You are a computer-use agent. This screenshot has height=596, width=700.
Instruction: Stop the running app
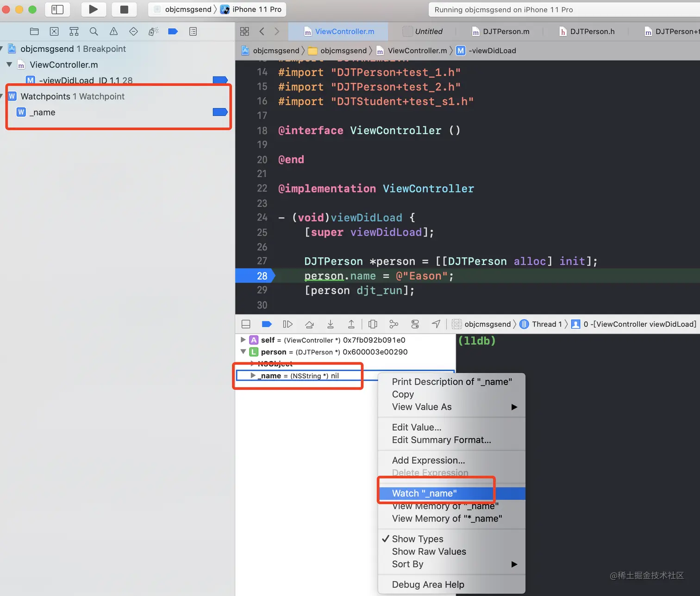124,9
